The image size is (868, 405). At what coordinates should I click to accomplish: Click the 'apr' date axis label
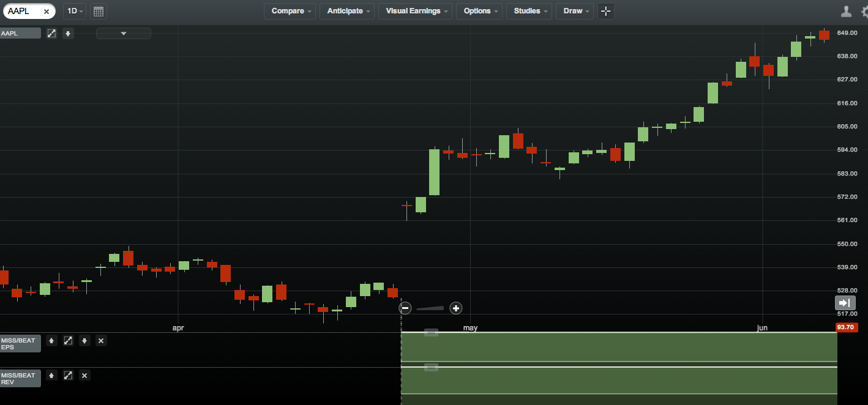click(x=178, y=328)
